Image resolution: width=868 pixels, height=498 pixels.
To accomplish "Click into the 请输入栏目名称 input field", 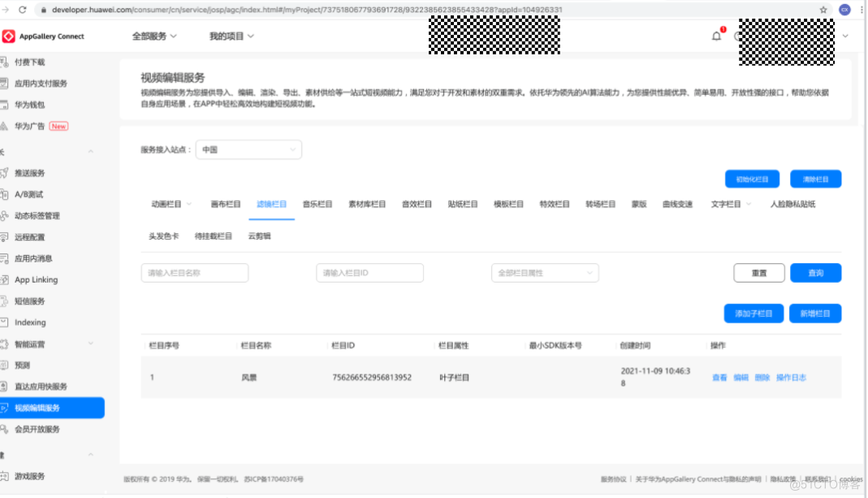I will coord(195,273).
